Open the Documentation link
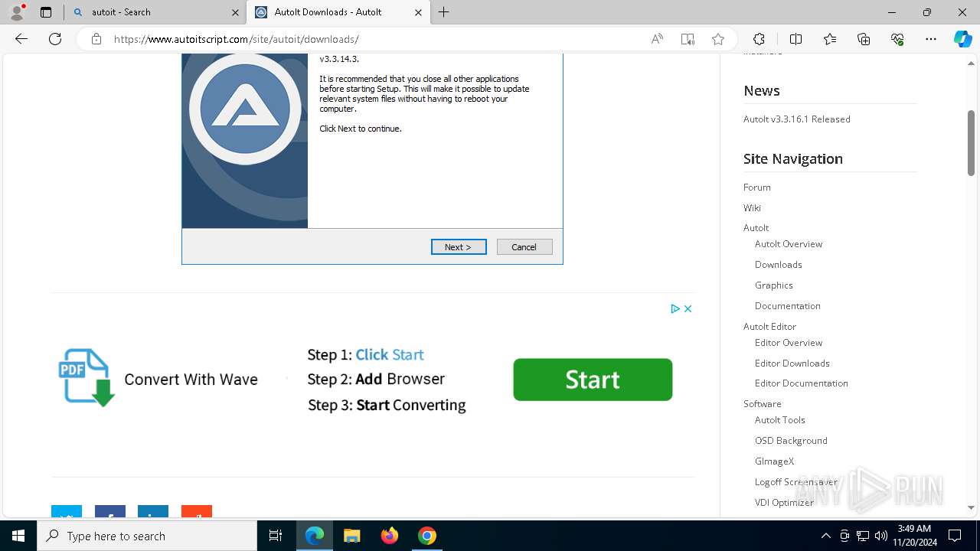The height and width of the screenshot is (551, 980). tap(787, 305)
